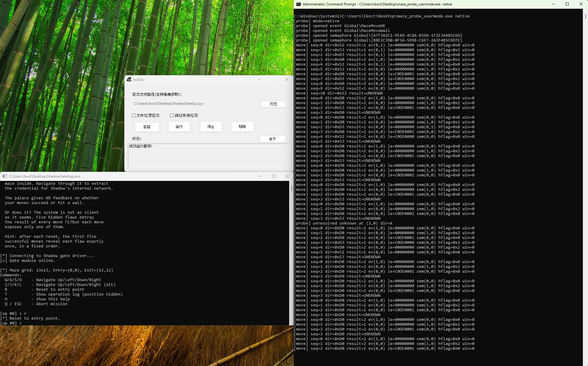Click the 安装 install button
This screenshot has height=366, width=588.
pos(147,127)
